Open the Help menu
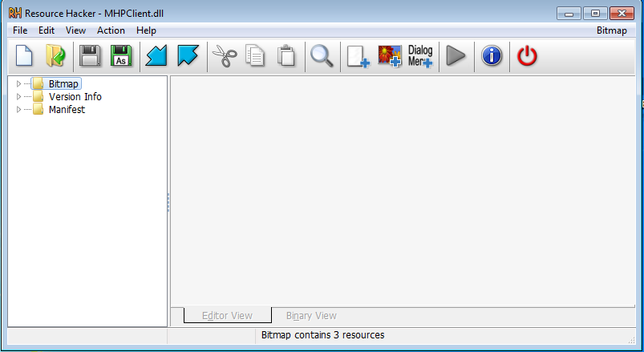 pos(146,30)
